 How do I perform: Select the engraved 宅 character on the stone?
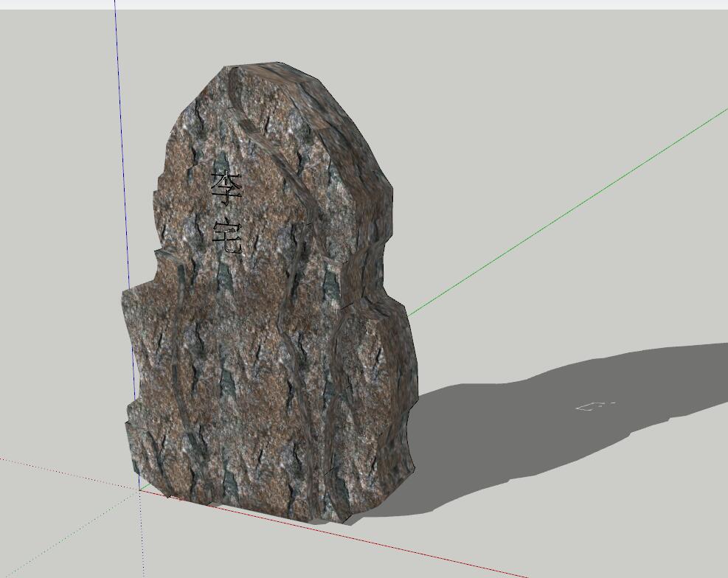coord(227,237)
